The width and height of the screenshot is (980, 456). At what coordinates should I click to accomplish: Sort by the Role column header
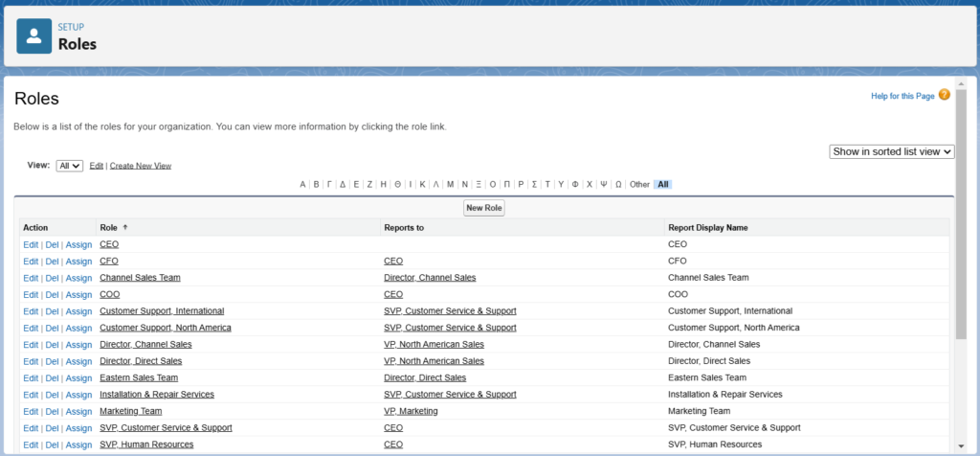tap(109, 228)
